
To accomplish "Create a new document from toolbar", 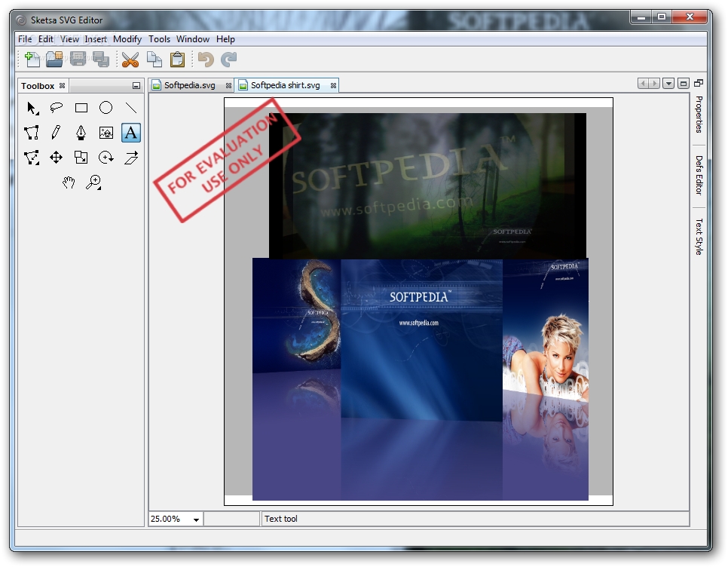I will click(32, 59).
